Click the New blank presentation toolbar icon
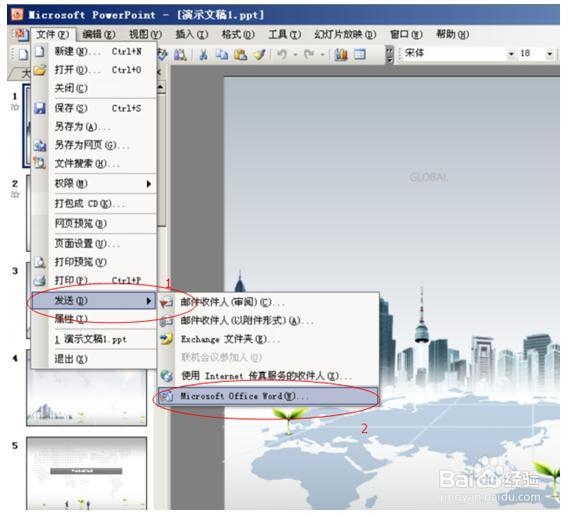This screenshot has height=517, width=573. coord(23,54)
